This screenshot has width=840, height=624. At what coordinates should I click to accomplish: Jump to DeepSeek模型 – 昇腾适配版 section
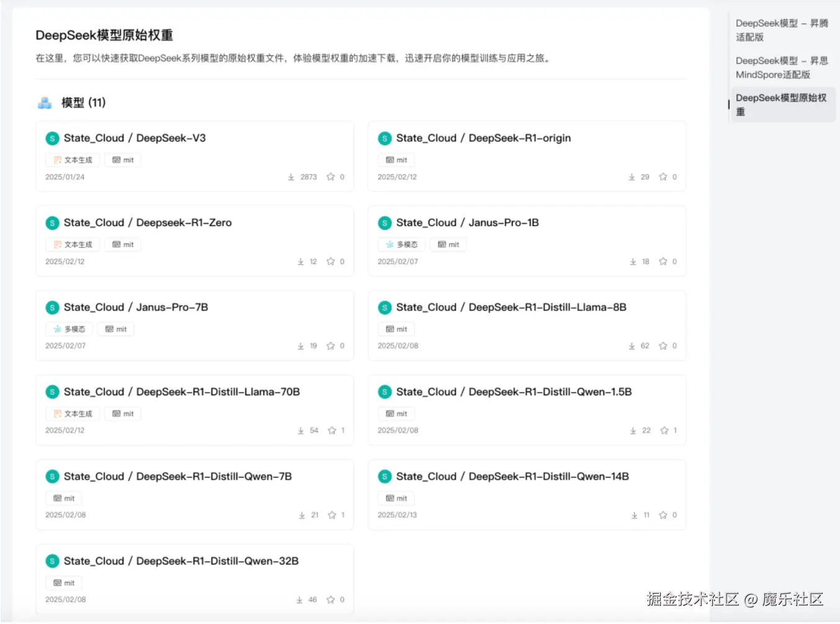[x=782, y=30]
